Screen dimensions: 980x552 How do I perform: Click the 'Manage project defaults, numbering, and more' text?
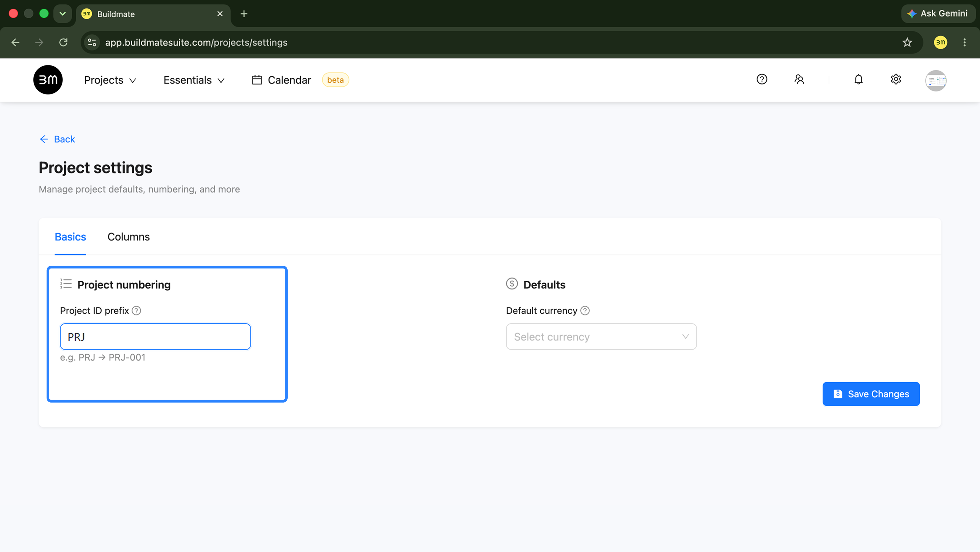[x=139, y=189]
